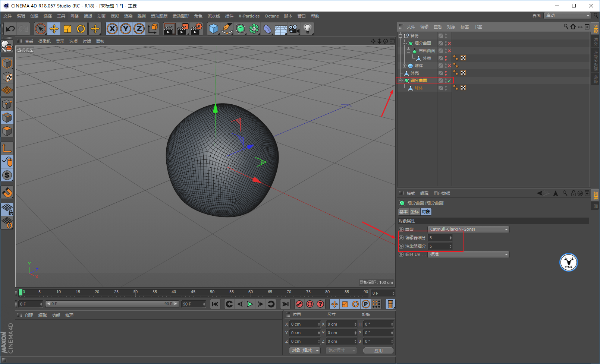
Task: Open 界面 启动 layout dropdown
Action: point(567,16)
